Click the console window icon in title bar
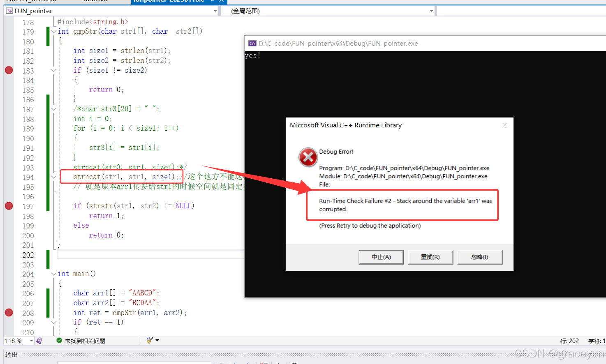This screenshot has height=364, width=606. [x=252, y=44]
